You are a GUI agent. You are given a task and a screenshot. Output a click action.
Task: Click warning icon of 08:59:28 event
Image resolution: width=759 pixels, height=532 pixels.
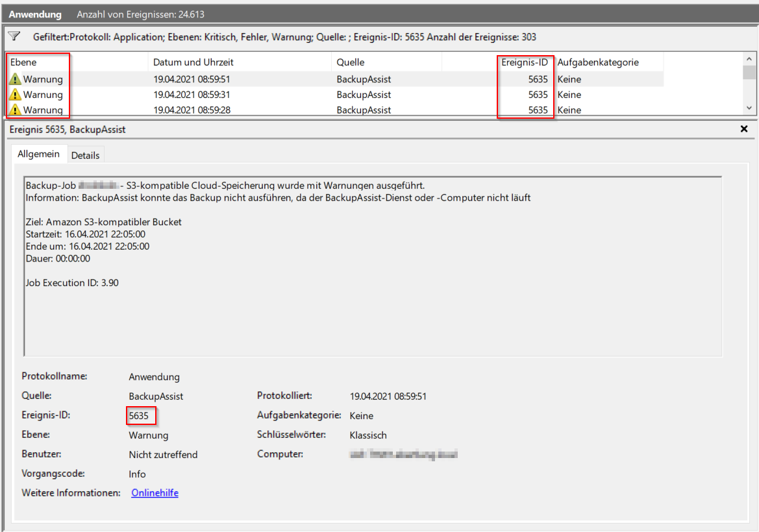tap(16, 110)
